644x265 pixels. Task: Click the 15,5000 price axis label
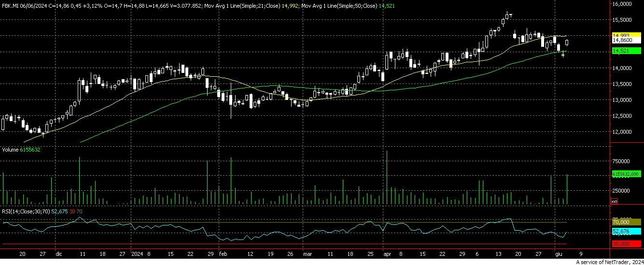[x=622, y=20]
